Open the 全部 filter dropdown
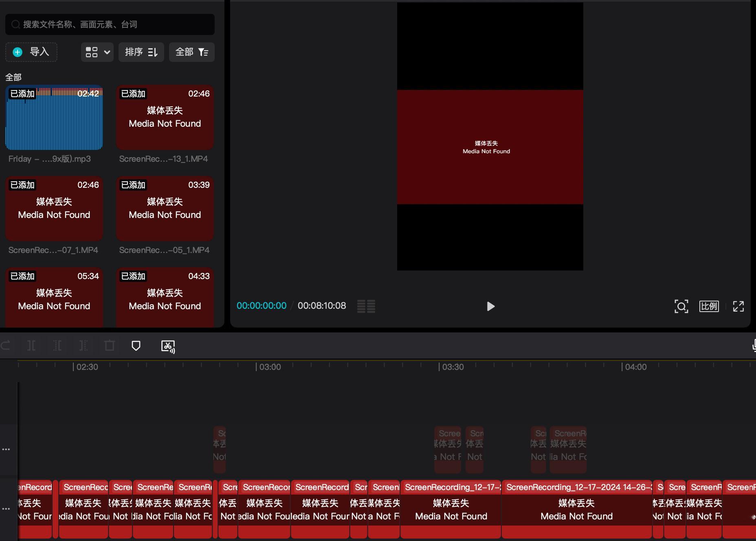The width and height of the screenshot is (756, 541). 192,52
